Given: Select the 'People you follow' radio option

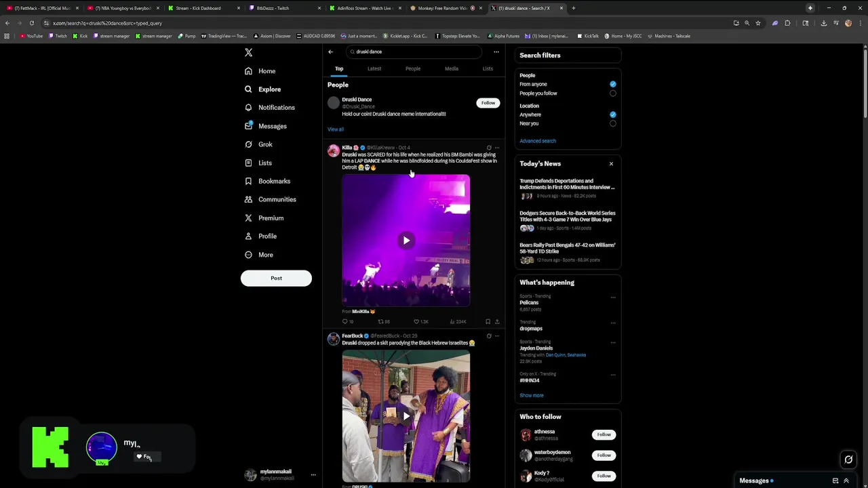Looking at the screenshot, I should point(612,93).
